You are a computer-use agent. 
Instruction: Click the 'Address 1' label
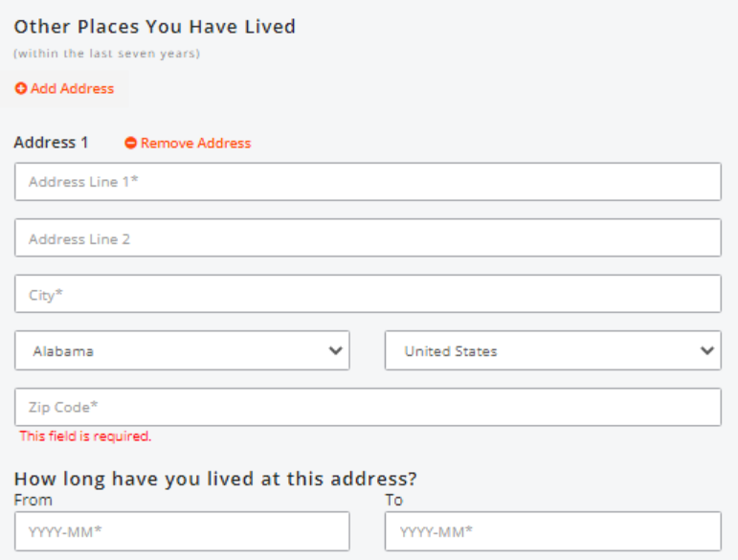pos(51,142)
